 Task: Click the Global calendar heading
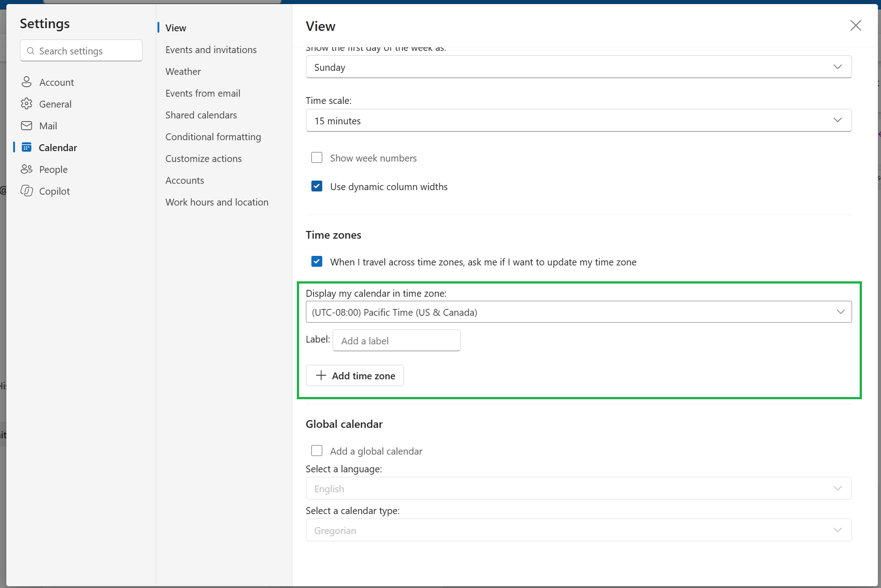pos(344,424)
